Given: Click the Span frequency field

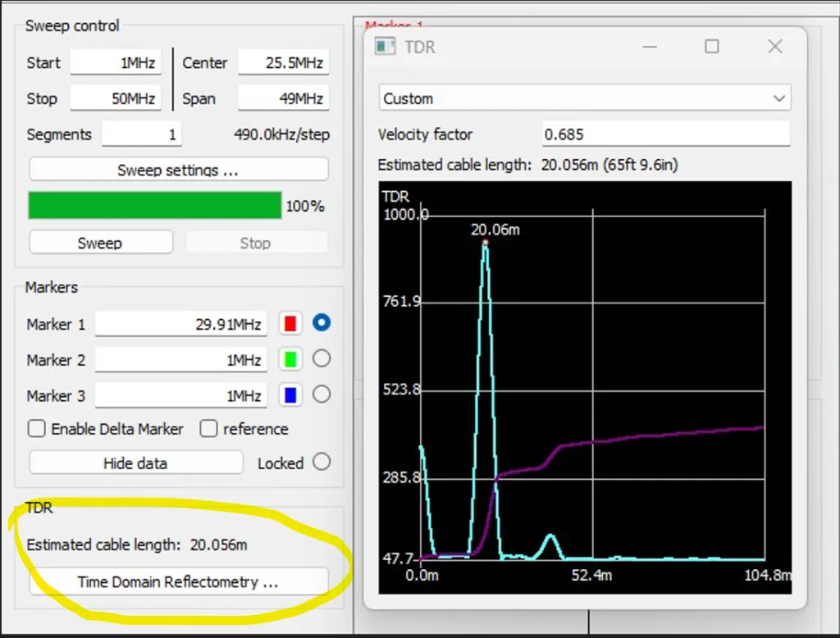Looking at the screenshot, I should point(283,98).
